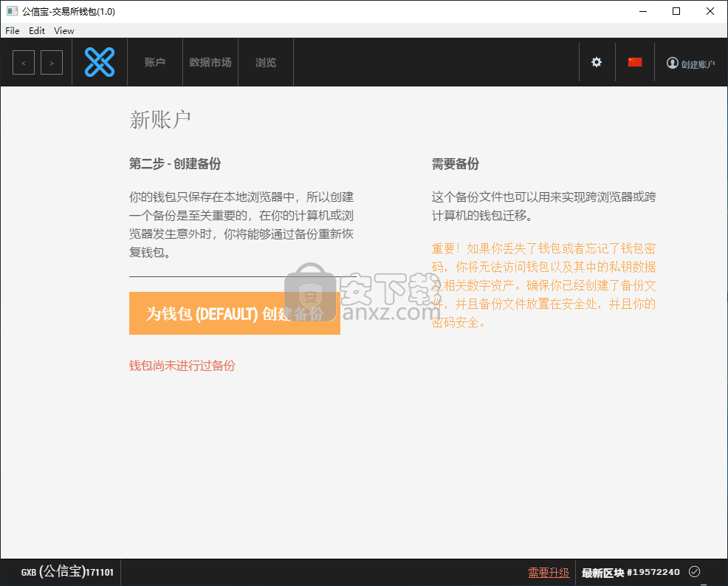The height and width of the screenshot is (586, 728).
Task: Open the Edit menu
Action: pos(37,31)
